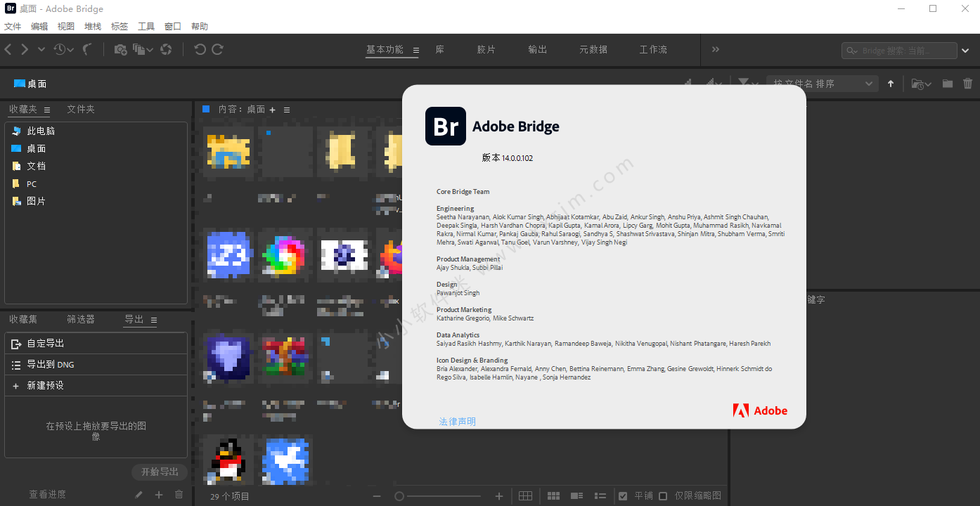Open the 窗口 menu
Image resolution: width=980 pixels, height=506 pixels.
tap(173, 27)
